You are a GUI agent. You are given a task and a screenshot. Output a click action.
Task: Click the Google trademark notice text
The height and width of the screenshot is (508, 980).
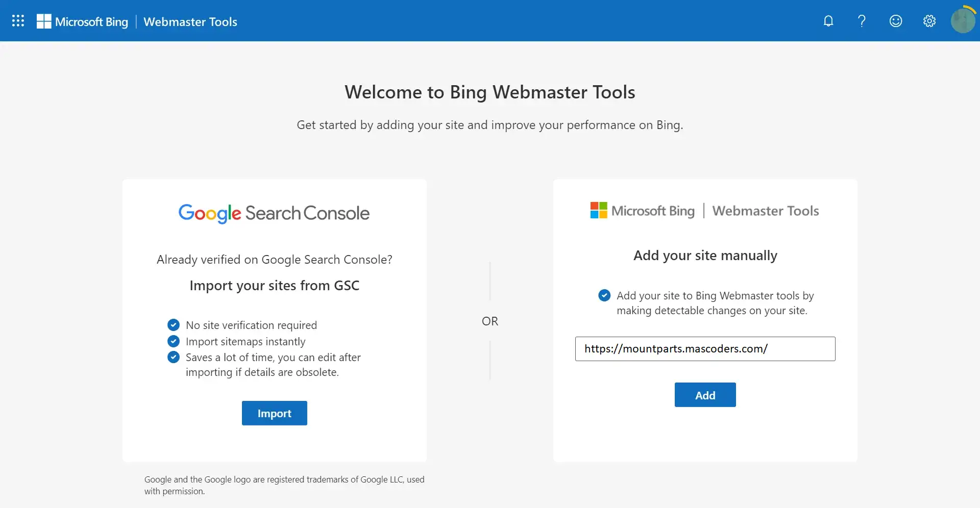coord(284,485)
